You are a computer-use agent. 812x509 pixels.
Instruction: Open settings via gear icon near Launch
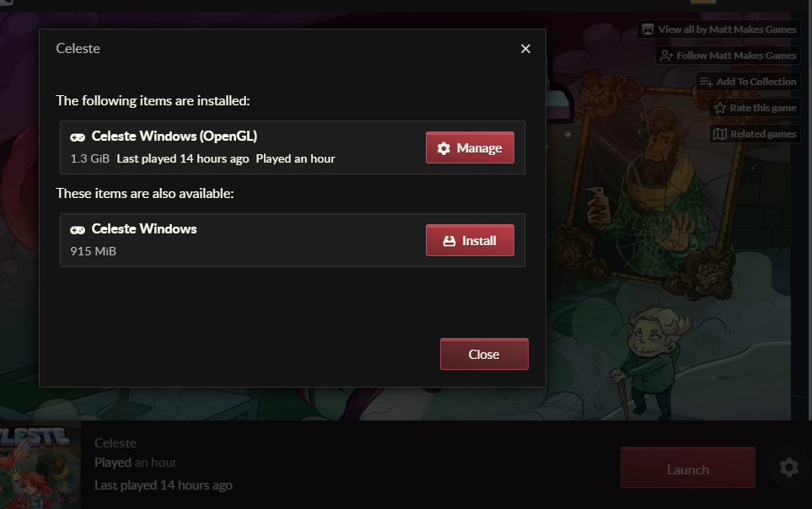pos(788,468)
